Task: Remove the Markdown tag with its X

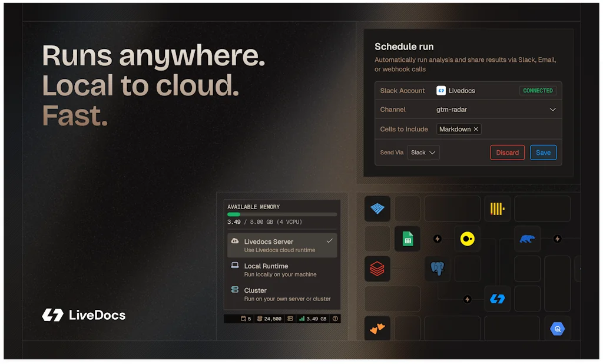Action: (475, 129)
